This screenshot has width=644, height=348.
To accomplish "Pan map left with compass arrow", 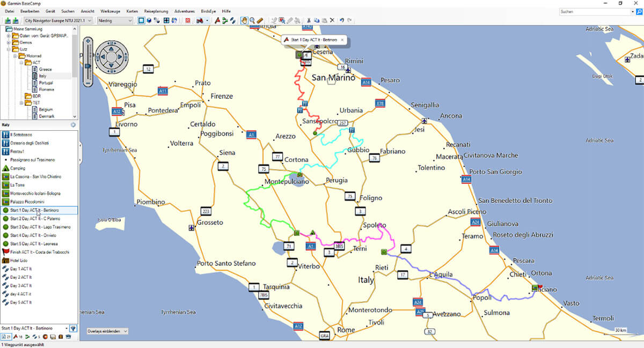I will click(103, 57).
